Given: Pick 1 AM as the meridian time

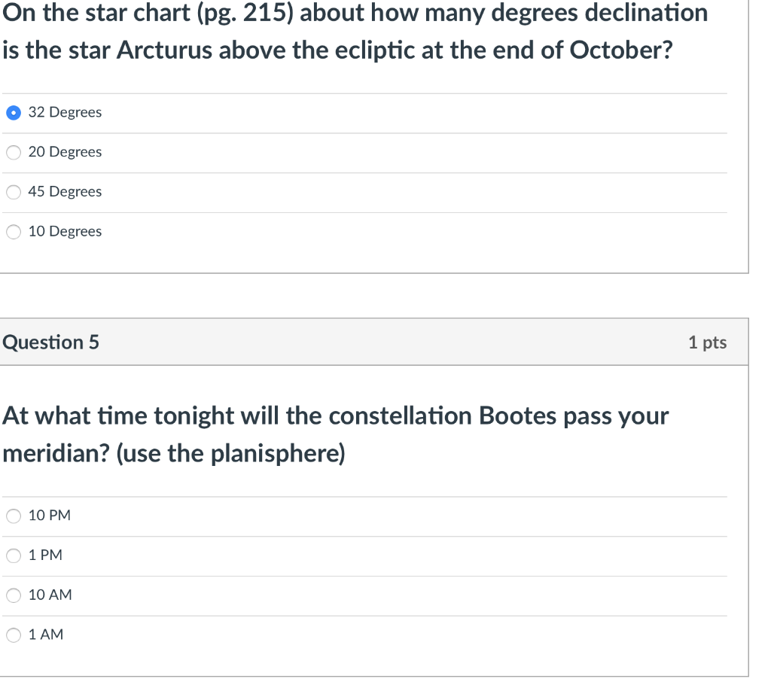Looking at the screenshot, I should 13,635.
